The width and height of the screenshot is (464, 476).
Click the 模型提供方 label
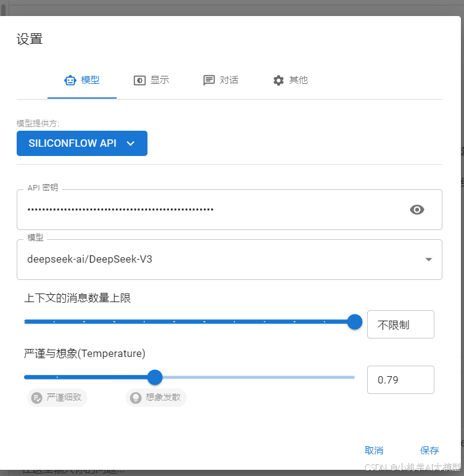pyautogui.click(x=38, y=123)
